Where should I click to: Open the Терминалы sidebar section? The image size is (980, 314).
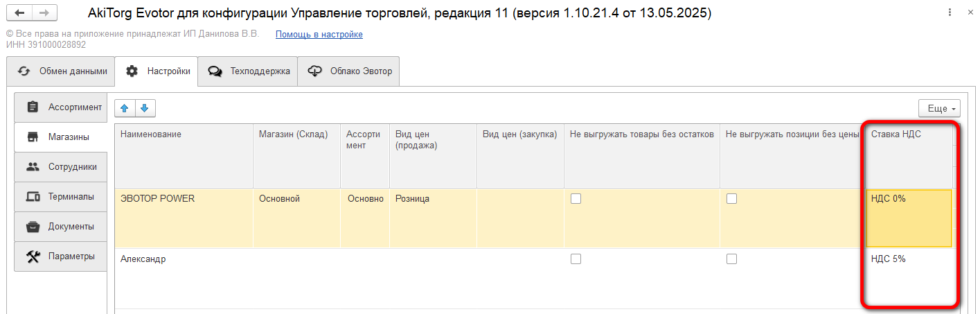(x=61, y=197)
